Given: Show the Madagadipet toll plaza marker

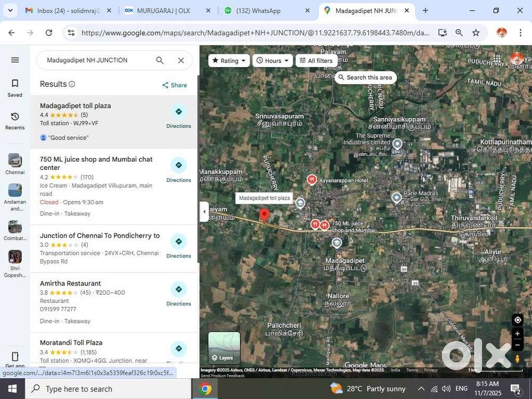Looking at the screenshot, I should 264,214.
